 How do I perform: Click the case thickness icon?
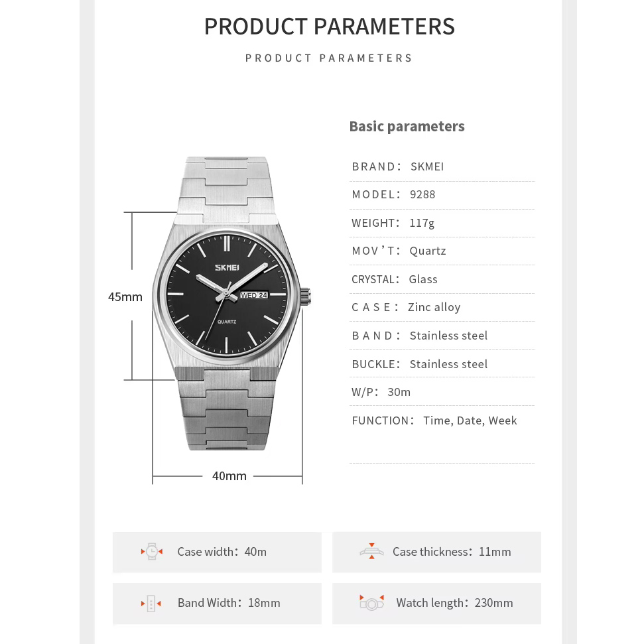(x=371, y=551)
